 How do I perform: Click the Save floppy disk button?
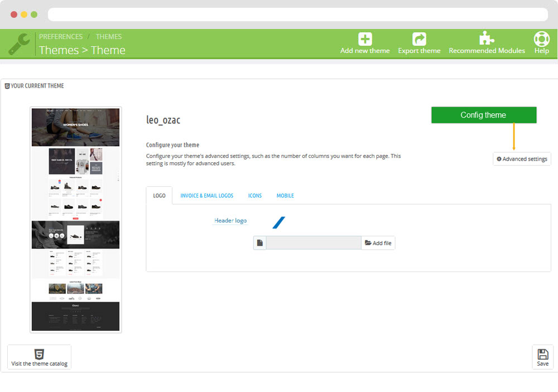[x=542, y=357]
